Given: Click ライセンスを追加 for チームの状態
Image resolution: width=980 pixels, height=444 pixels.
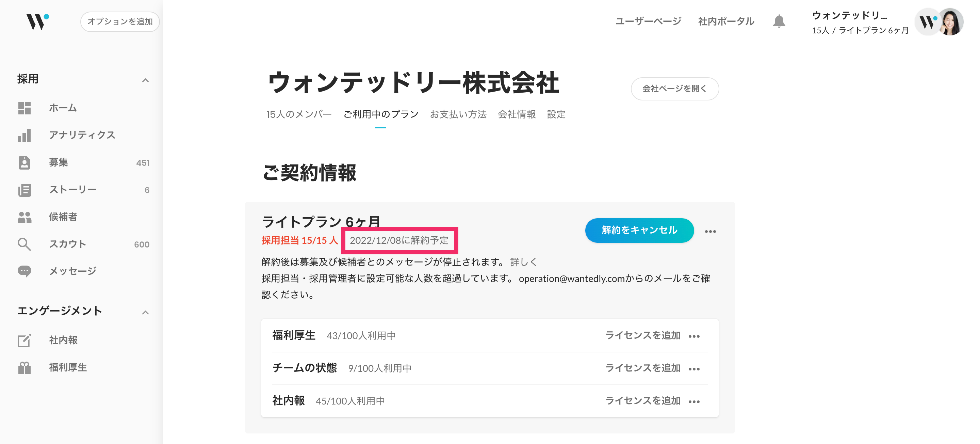Looking at the screenshot, I should pyautogui.click(x=642, y=368).
